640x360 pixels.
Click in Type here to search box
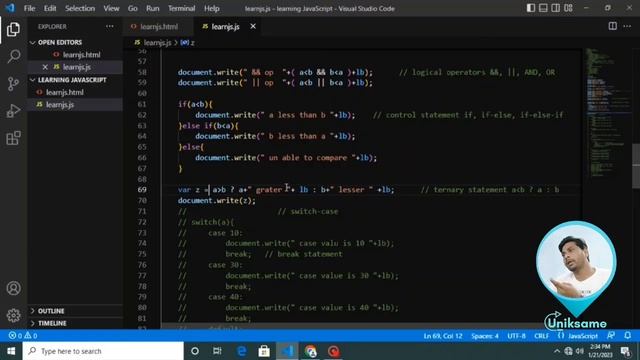103,351
